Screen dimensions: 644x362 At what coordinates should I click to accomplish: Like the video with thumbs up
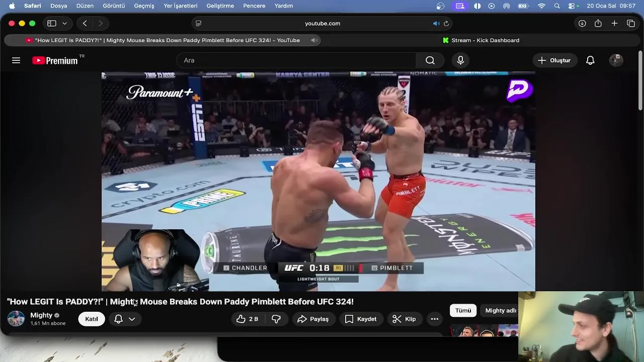click(x=247, y=319)
